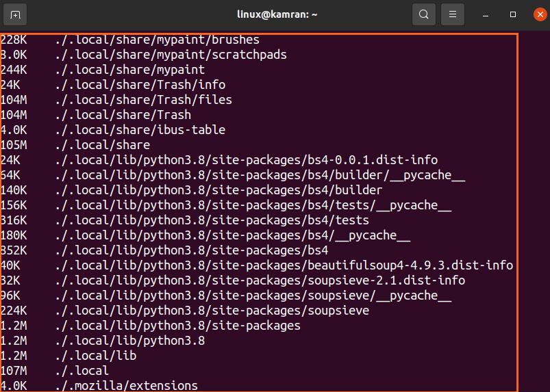Click the 107M size value
550x392 pixels.
[x=14, y=371]
